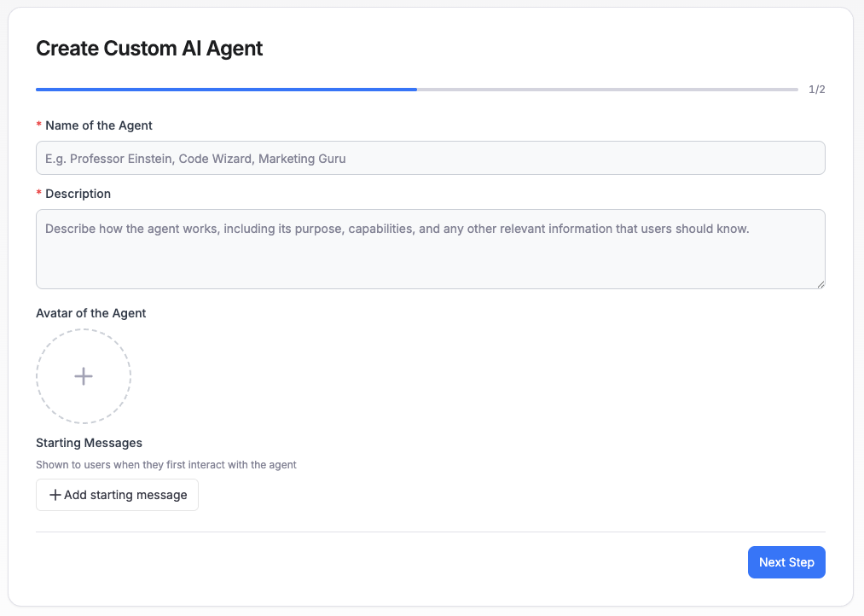The image size is (864, 616).
Task: Click the resize handle of the Description box
Action: pyautogui.click(x=820, y=282)
